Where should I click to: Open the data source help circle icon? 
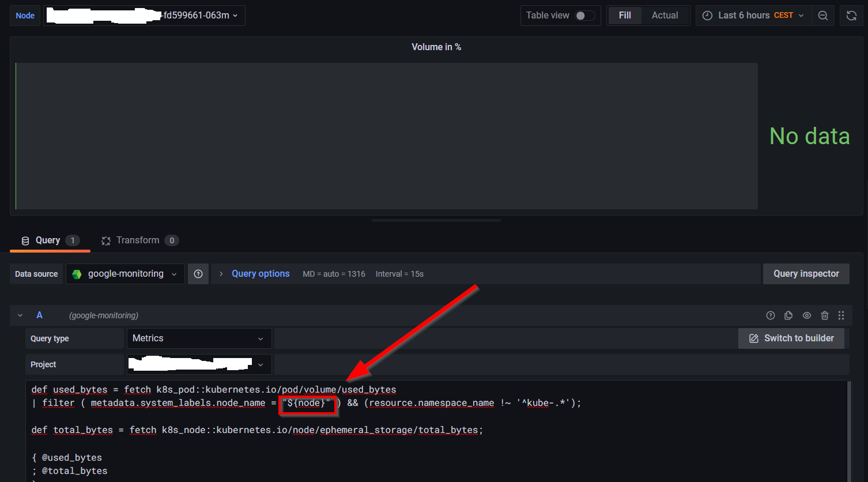click(198, 274)
